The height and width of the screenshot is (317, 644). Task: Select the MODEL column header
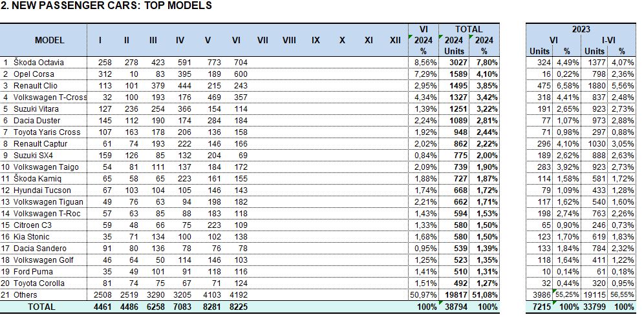[x=49, y=40]
